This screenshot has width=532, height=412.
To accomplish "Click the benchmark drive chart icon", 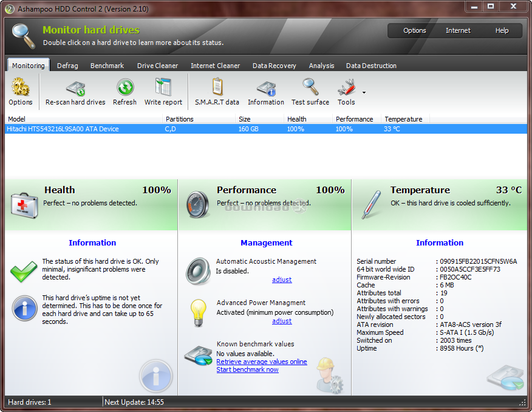I will pos(199,355).
